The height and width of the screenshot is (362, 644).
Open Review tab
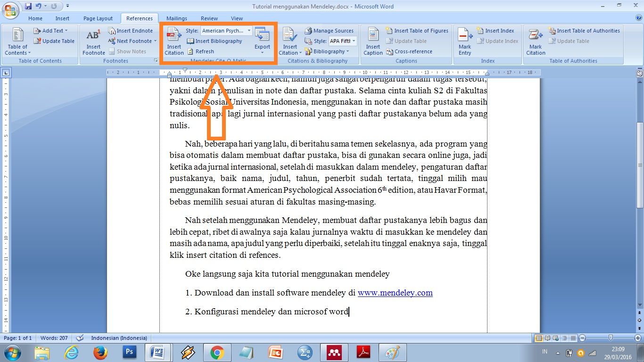[x=209, y=18]
